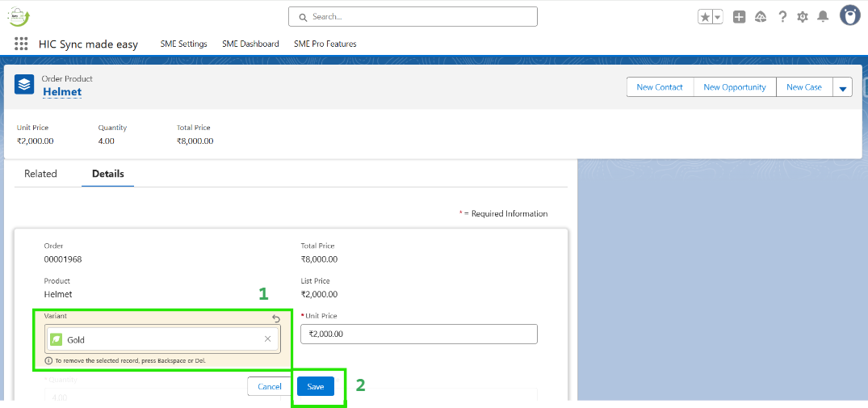The width and height of the screenshot is (868, 408).
Task: Click the HIC Sync made easy app name
Action: click(x=88, y=44)
